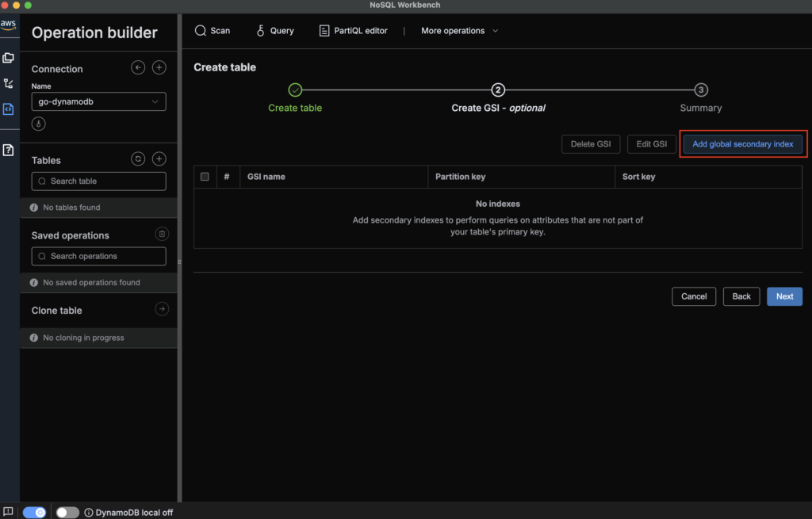Screen dimensions: 812x519
Task: Click the delete saved operations trash icon
Action: [x=161, y=234]
